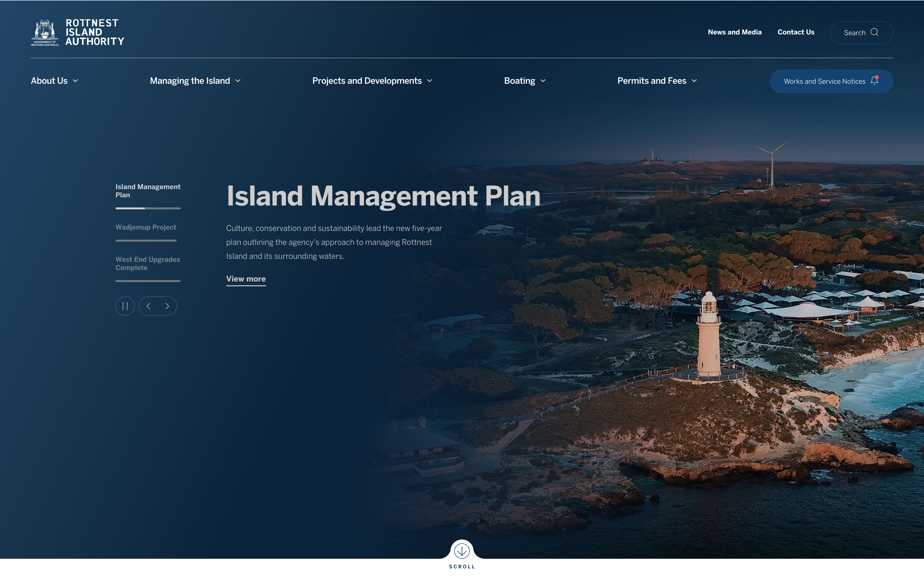Expand the About Us menu
This screenshot has height=578, width=924.
click(x=54, y=81)
